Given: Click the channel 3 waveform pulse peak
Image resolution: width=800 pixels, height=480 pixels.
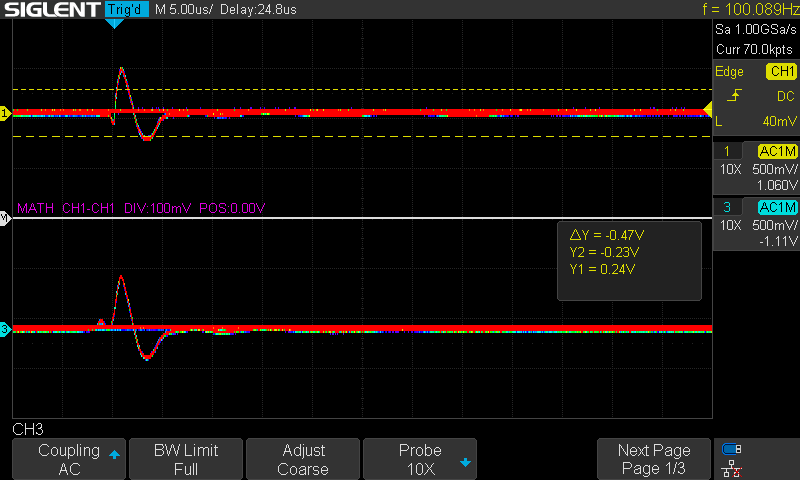Looking at the screenshot, I should [121, 277].
